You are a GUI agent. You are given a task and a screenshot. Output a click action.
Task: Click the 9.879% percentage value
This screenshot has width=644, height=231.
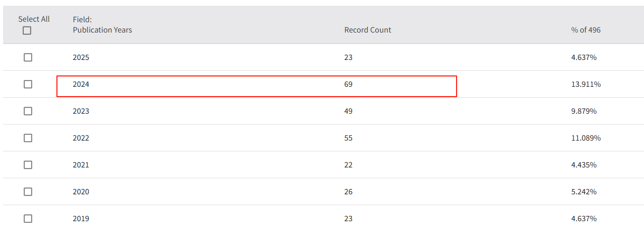584,111
